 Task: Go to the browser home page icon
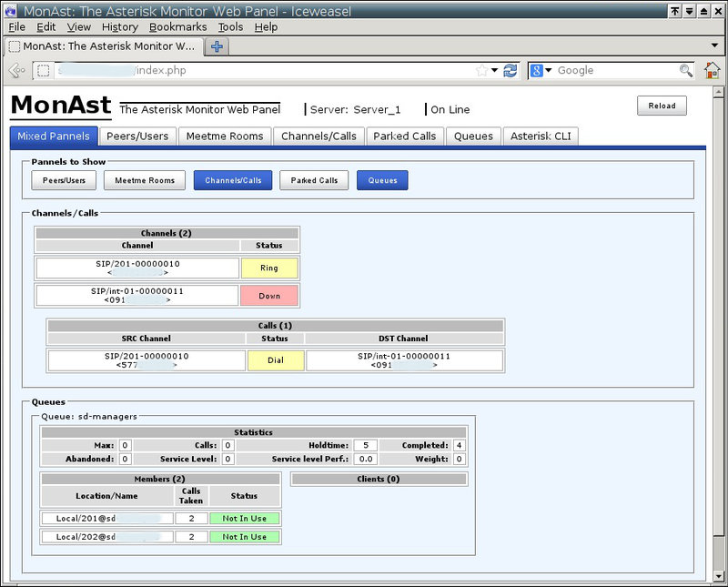point(712,70)
